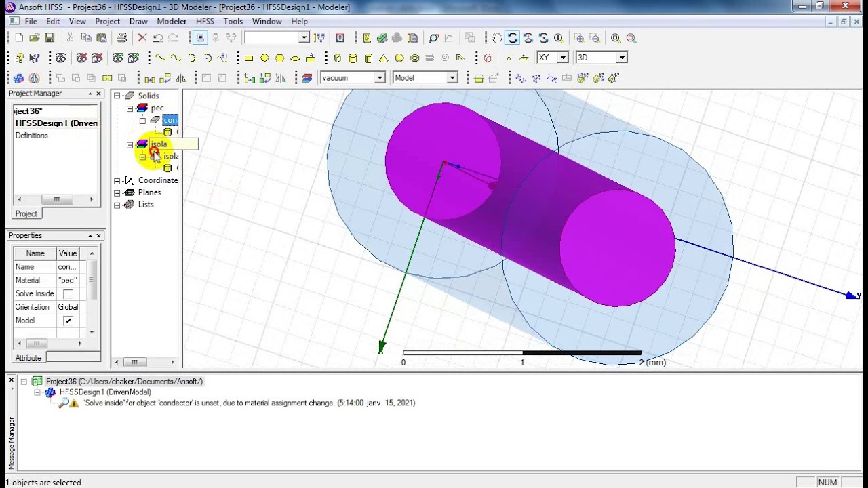Expand the Planes tree node
The height and width of the screenshot is (488, 868).
[x=117, y=192]
